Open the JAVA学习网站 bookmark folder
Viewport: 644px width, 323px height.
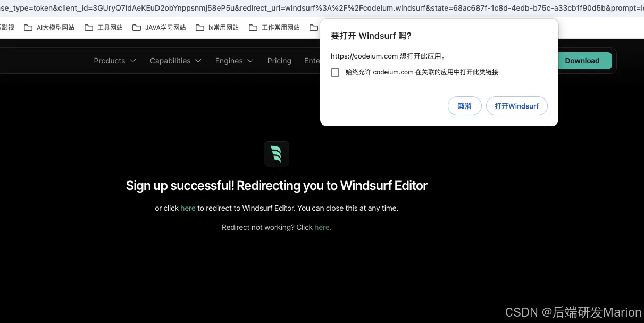pos(159,28)
